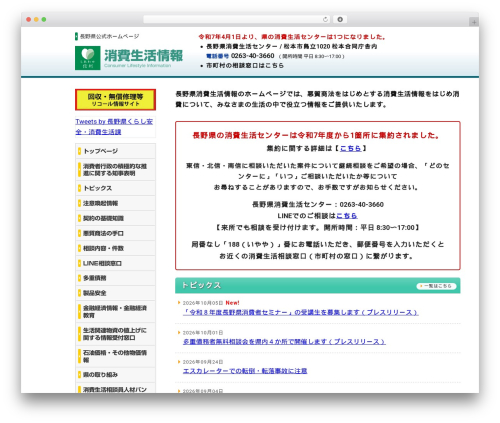Open the 消費生活情報 site title

pyautogui.click(x=143, y=56)
